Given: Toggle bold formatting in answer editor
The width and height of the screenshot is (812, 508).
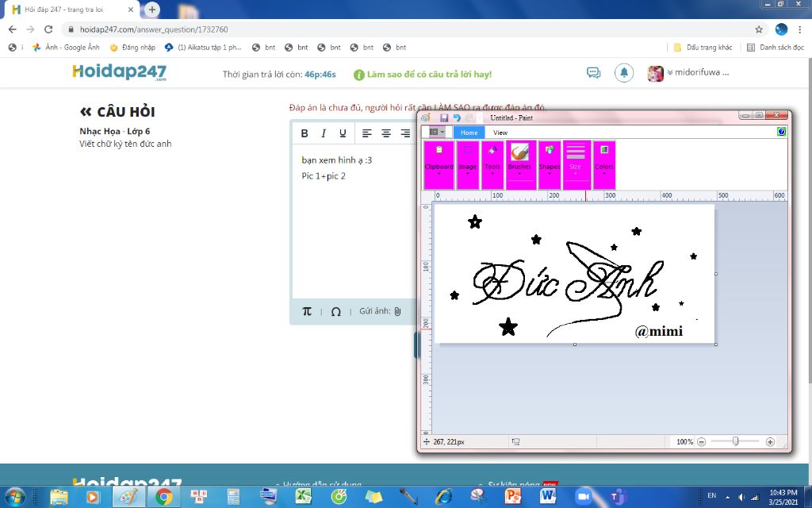Looking at the screenshot, I should click(x=304, y=133).
